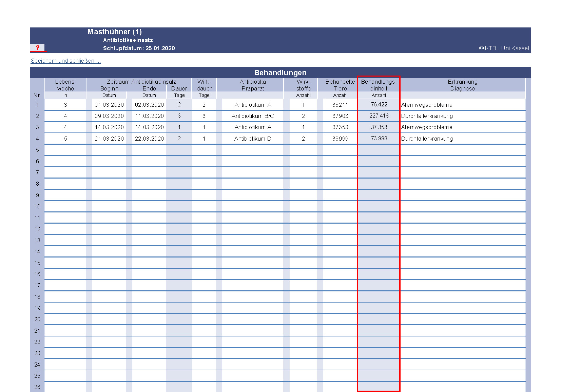The width and height of the screenshot is (561, 392).
Task: Select the Antibiotikum B/C cell
Action: pos(253,116)
